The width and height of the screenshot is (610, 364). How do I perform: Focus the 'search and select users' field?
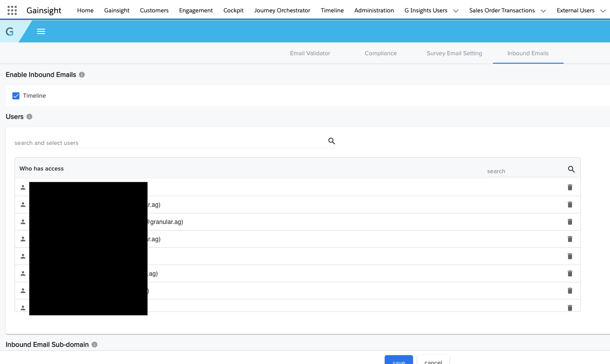tap(170, 143)
